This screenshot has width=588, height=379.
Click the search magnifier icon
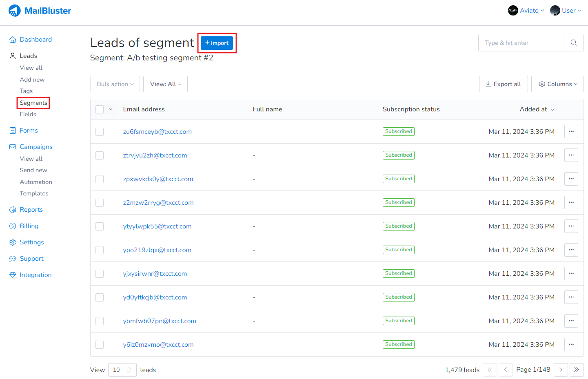(x=574, y=43)
